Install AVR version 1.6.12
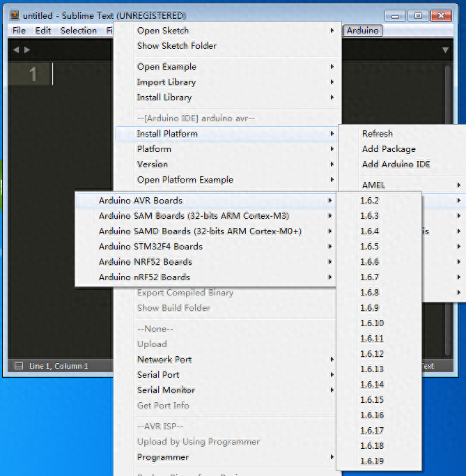The height and width of the screenshot is (476, 466). 379,353
